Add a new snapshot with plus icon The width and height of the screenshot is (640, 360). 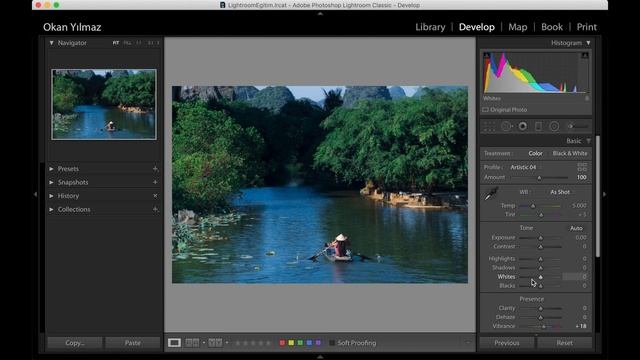click(x=155, y=182)
